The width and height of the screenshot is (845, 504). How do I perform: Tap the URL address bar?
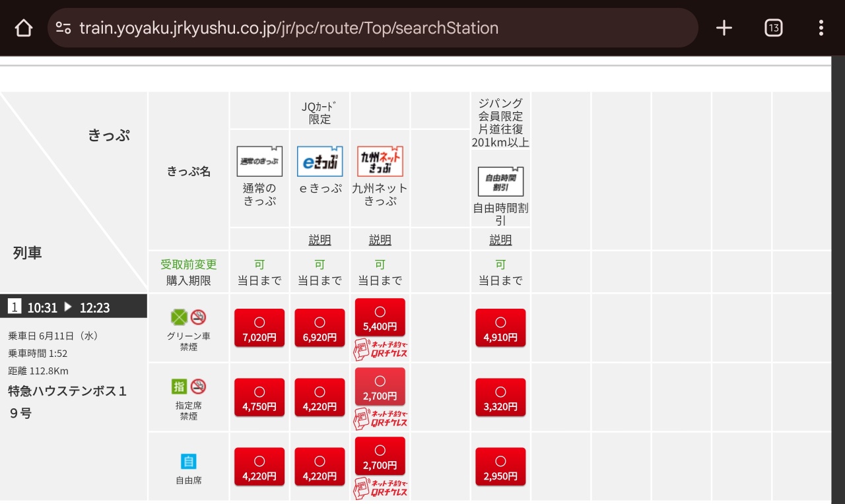(370, 28)
